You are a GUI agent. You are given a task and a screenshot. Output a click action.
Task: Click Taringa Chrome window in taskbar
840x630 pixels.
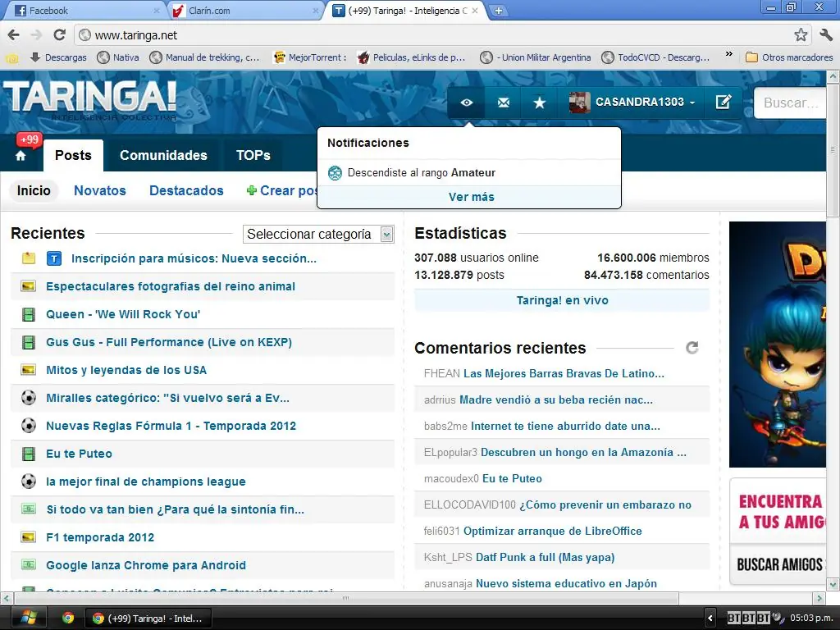click(x=149, y=619)
